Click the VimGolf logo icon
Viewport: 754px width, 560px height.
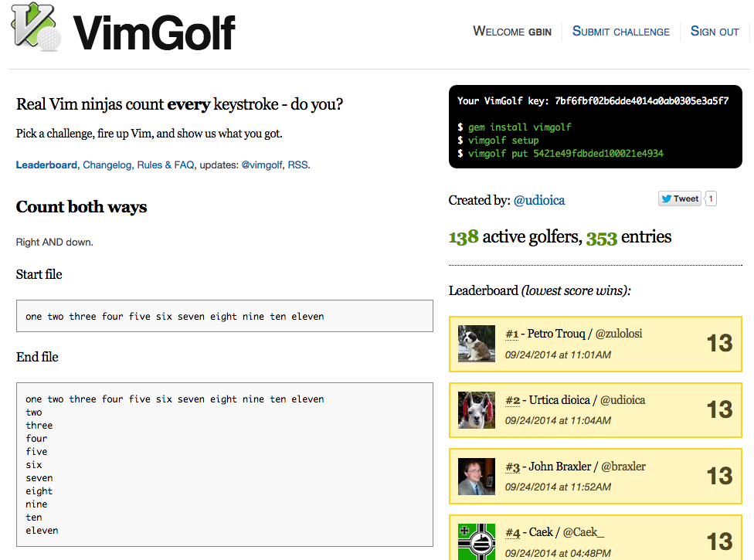[37, 29]
